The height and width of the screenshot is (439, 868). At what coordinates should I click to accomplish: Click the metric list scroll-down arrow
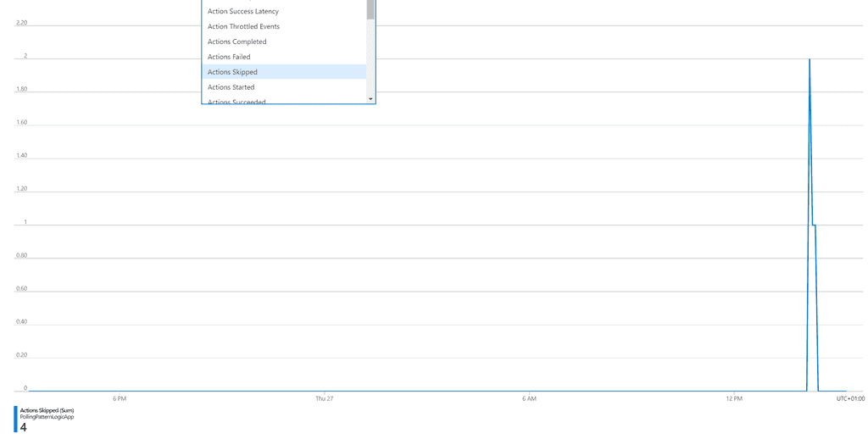pos(370,99)
